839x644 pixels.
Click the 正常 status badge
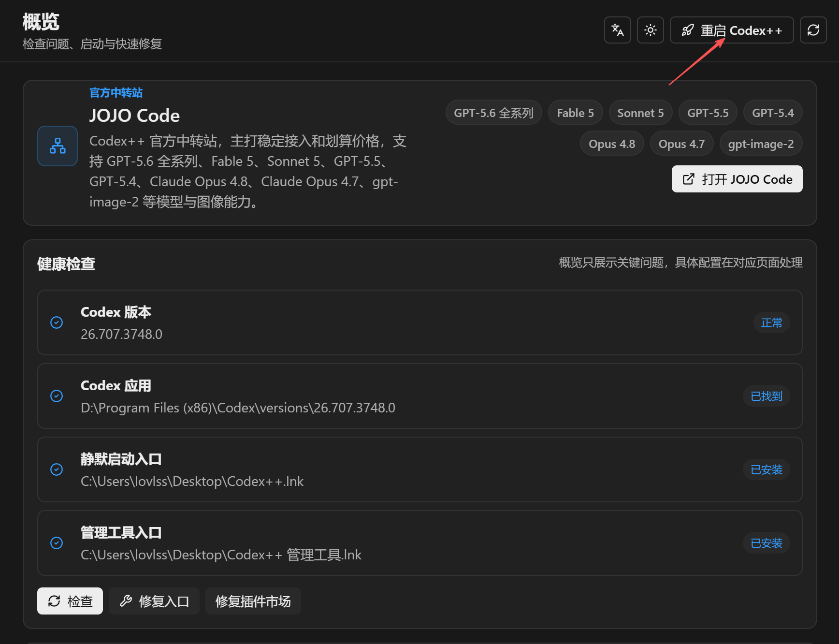(x=771, y=322)
